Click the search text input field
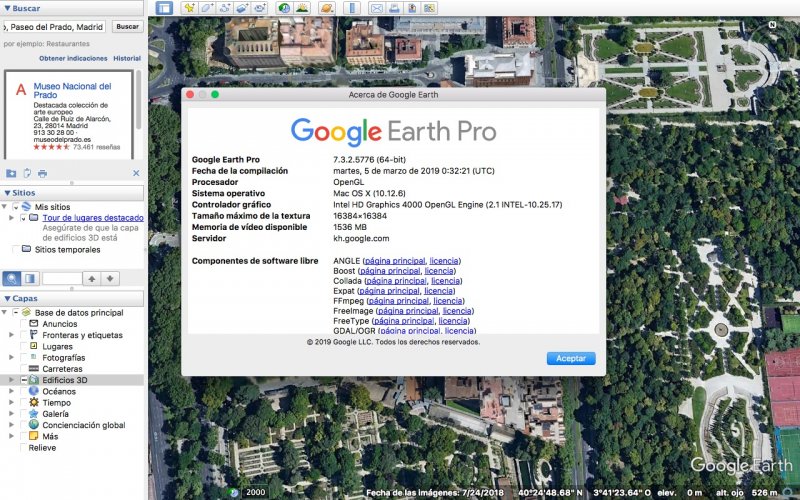 pos(55,26)
